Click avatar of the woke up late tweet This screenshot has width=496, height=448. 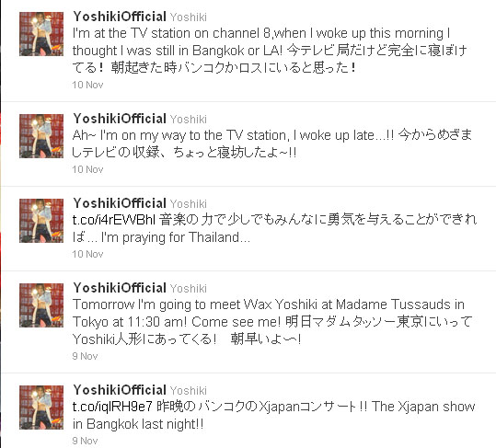coord(41,136)
